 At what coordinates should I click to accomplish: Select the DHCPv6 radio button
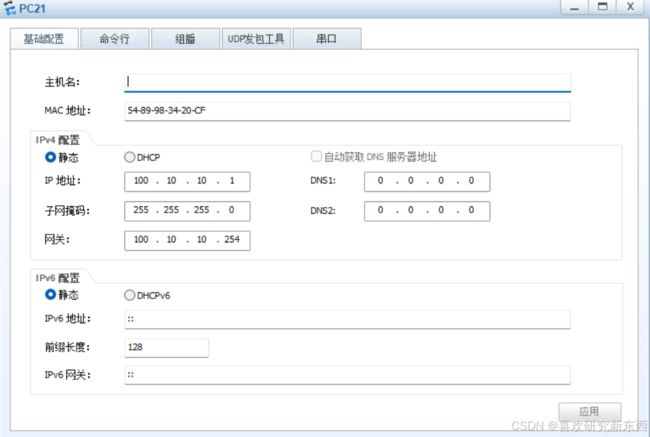coord(129,295)
